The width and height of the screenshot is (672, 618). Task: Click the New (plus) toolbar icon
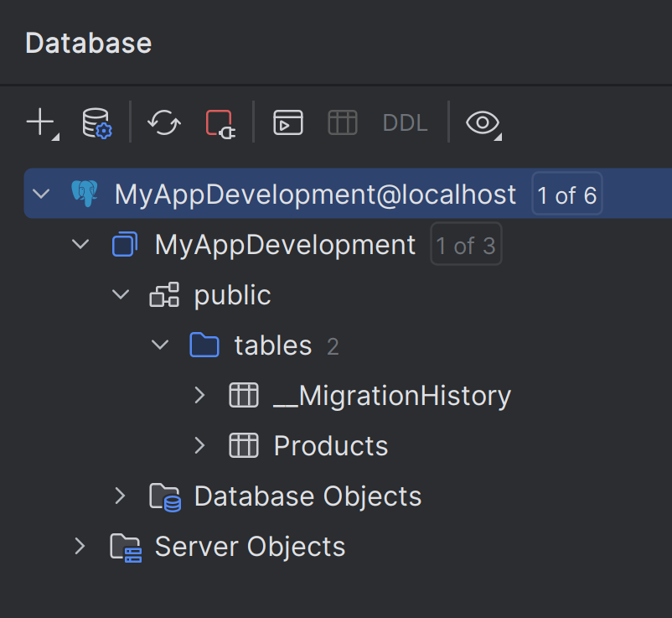[x=40, y=122]
